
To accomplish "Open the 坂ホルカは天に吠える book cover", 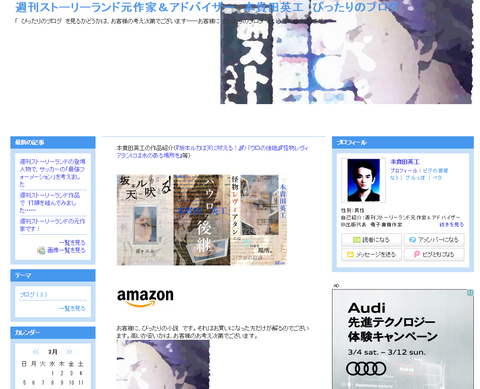I will tap(145, 220).
